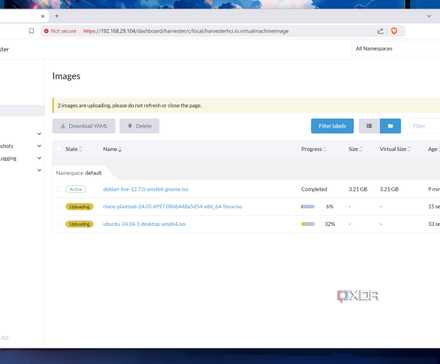Open the browser tab search chevron

429,16
